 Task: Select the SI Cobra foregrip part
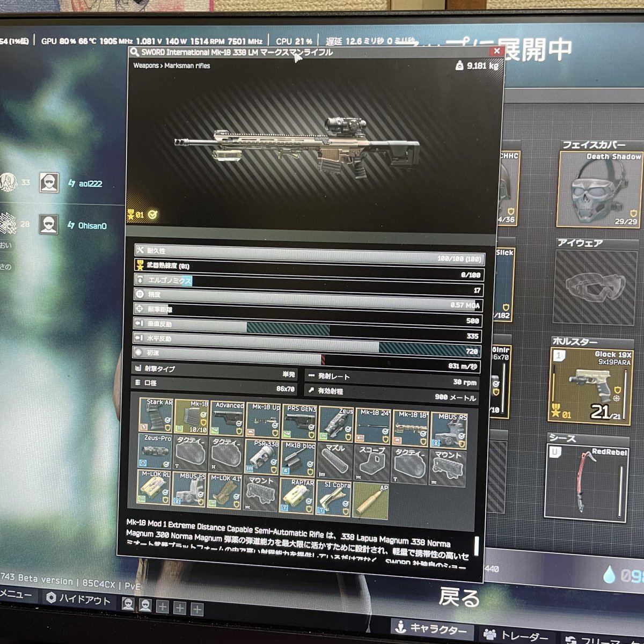pyautogui.click(x=334, y=498)
